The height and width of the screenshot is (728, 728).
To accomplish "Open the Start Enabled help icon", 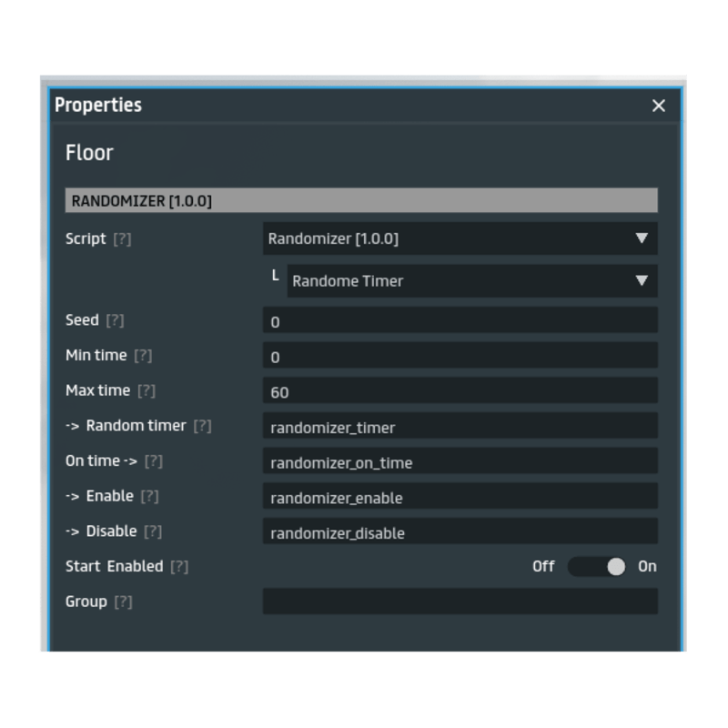I will [179, 566].
